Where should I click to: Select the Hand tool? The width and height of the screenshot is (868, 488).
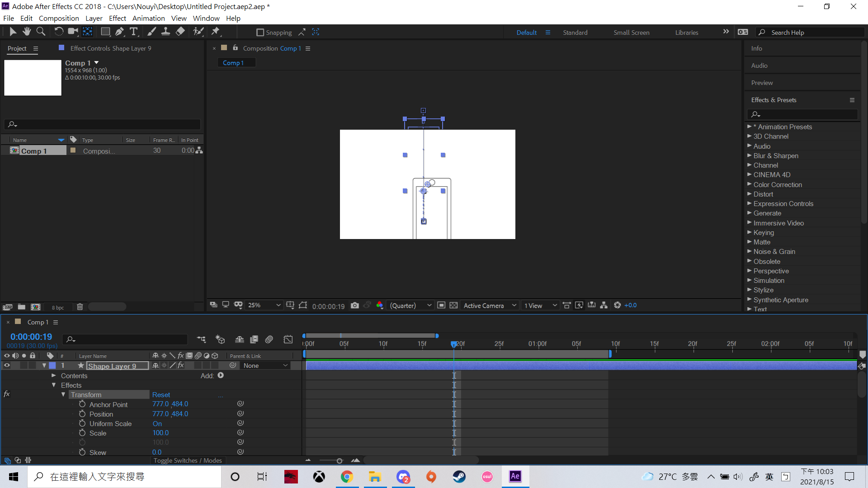(27, 32)
